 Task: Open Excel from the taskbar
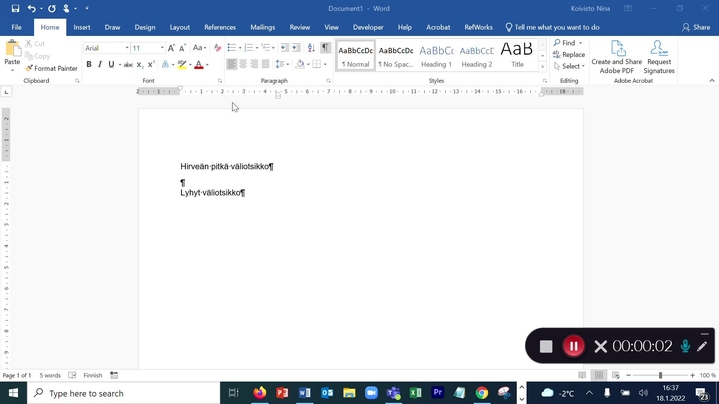click(x=415, y=393)
